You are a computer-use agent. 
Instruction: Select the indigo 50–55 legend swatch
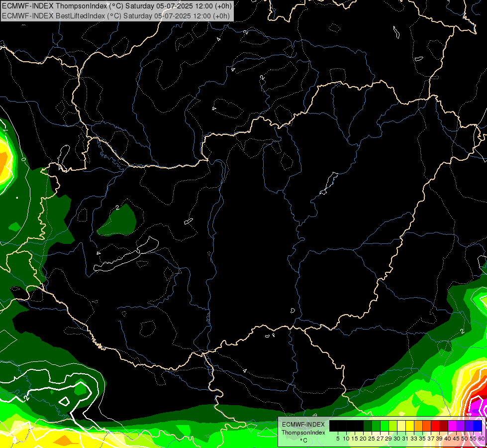click(469, 426)
